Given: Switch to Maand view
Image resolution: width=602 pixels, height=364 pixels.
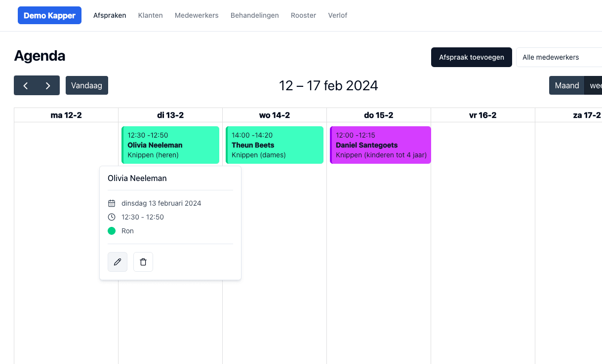Looking at the screenshot, I should pos(566,85).
